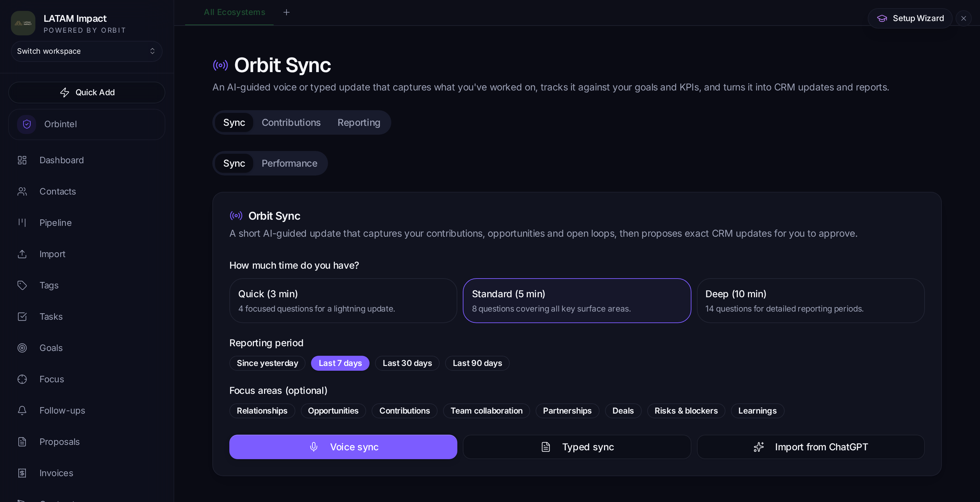Open the Reporting tab
Screen dimensions: 980x502
[x=359, y=122]
